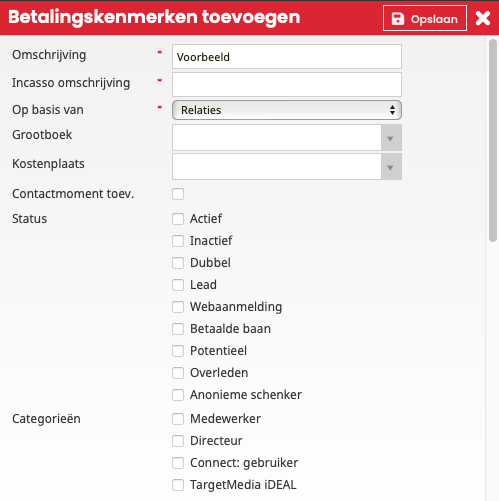Check the Actief status checkbox

[178, 219]
